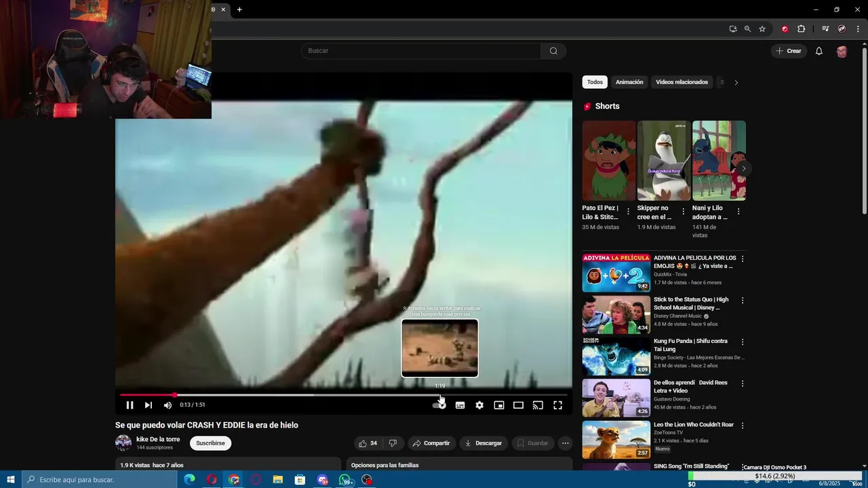Screen dimensions: 868x488
Task: Open YouTube notifications bell
Action: 818,51
